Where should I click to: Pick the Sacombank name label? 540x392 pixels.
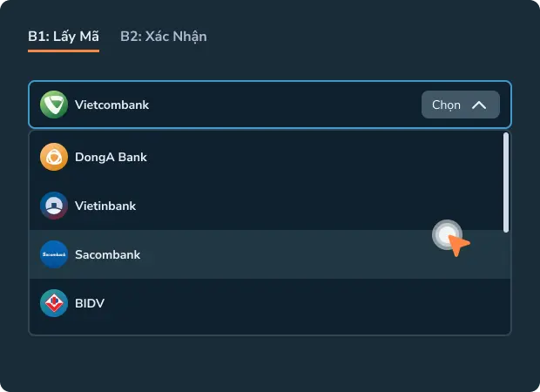click(107, 254)
